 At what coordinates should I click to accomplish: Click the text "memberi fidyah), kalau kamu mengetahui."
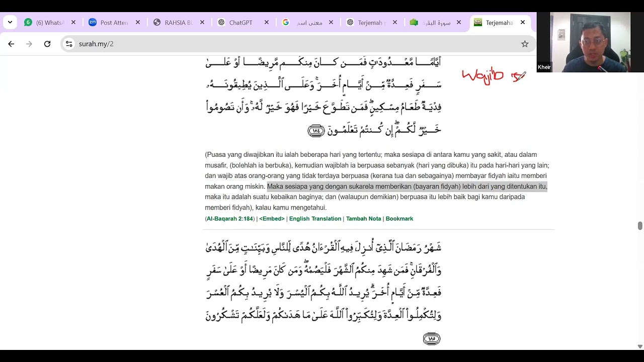coord(266,208)
